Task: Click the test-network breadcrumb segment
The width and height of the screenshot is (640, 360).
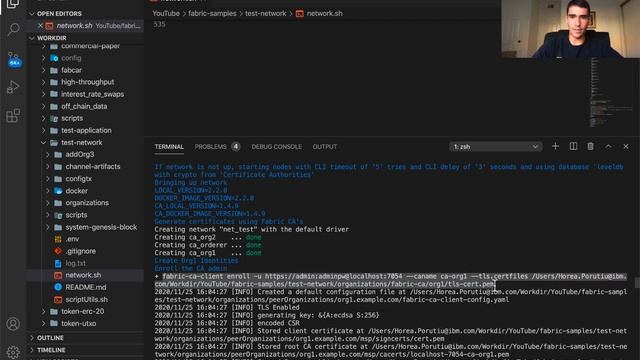Action: pos(266,13)
